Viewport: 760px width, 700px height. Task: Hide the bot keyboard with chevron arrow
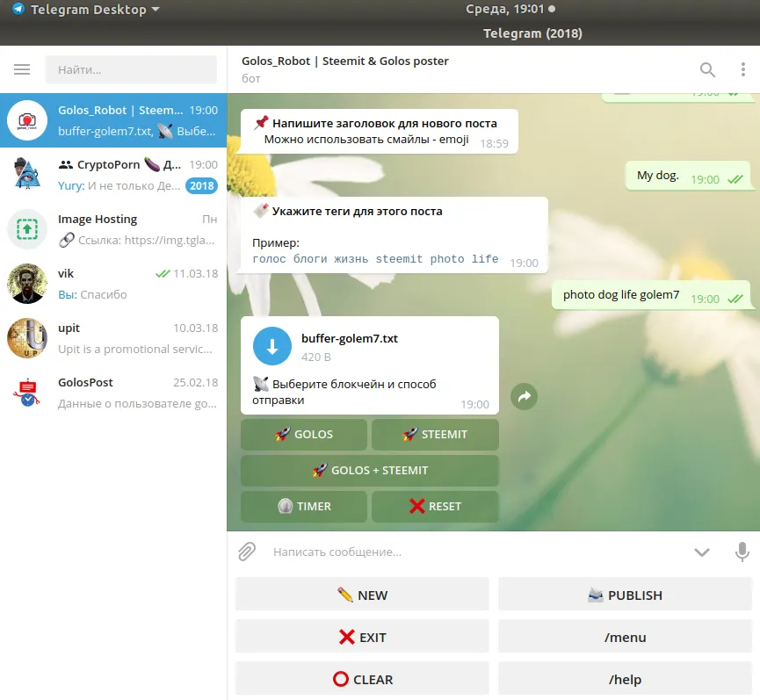click(701, 552)
